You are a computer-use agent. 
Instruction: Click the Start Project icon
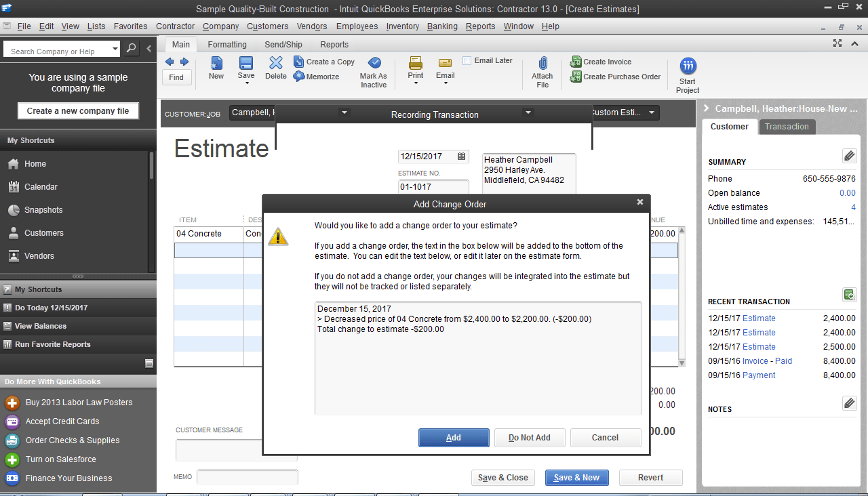[688, 66]
